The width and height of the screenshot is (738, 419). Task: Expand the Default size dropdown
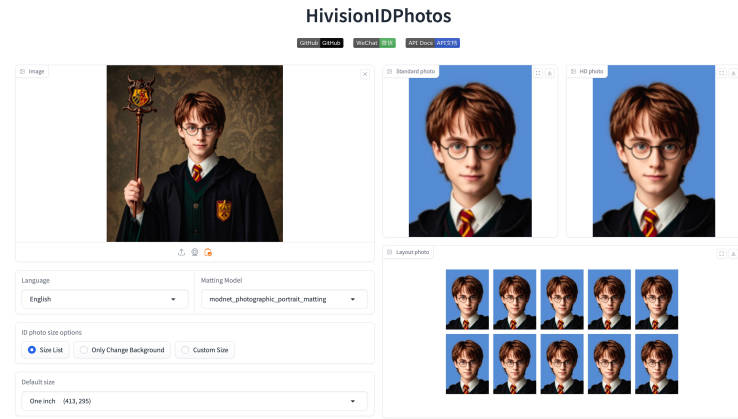194,401
